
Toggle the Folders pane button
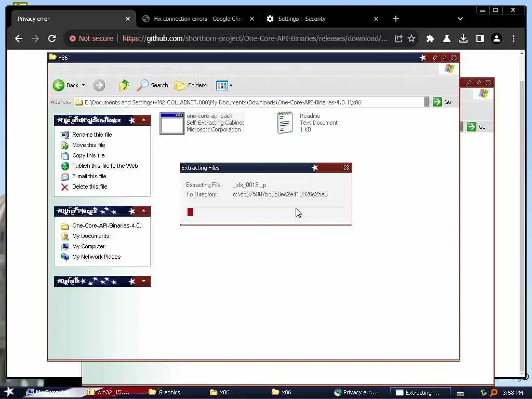point(191,85)
